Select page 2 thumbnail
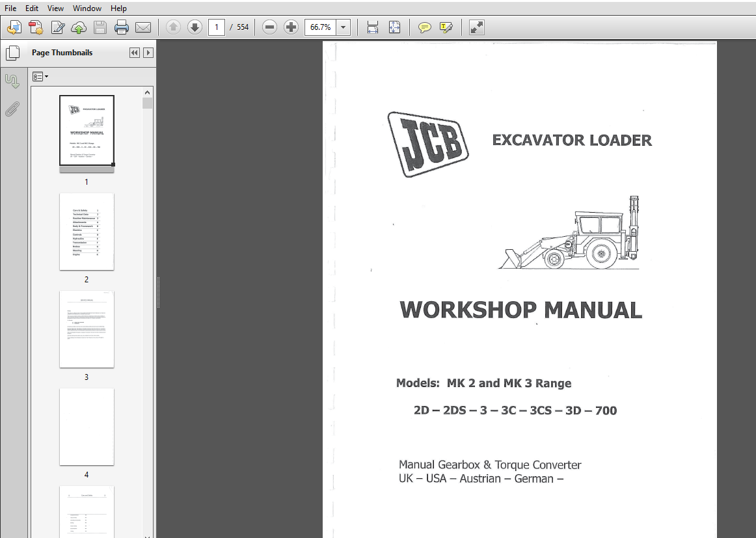The image size is (756, 538). (87, 232)
